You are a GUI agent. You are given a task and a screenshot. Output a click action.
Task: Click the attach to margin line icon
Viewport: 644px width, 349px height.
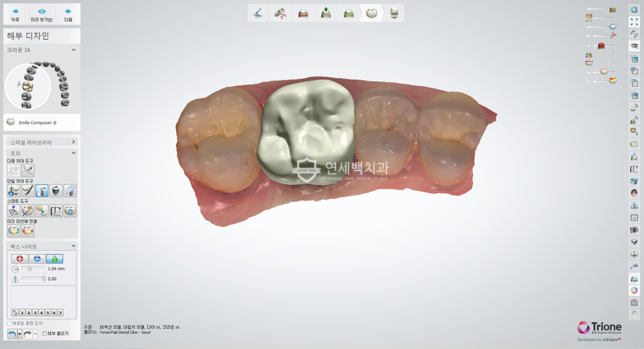14,231
